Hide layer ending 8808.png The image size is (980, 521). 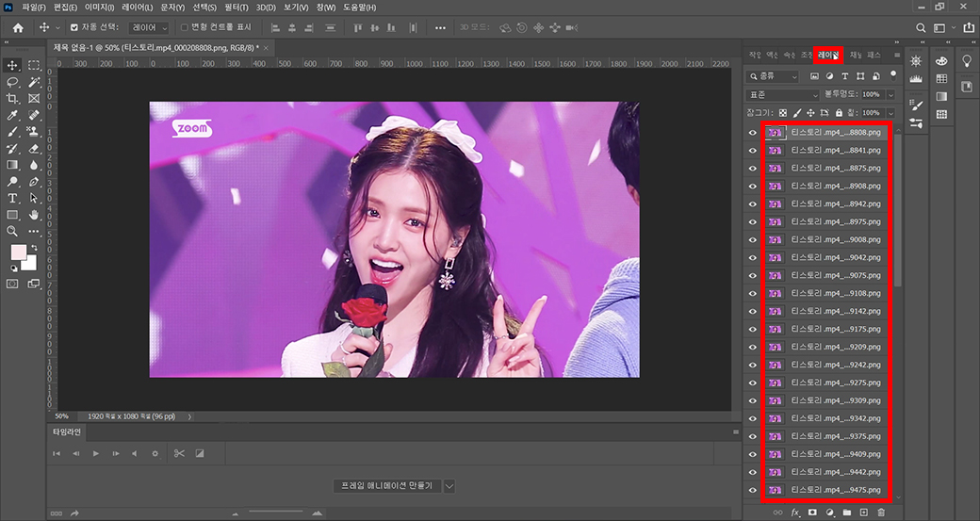coord(753,133)
